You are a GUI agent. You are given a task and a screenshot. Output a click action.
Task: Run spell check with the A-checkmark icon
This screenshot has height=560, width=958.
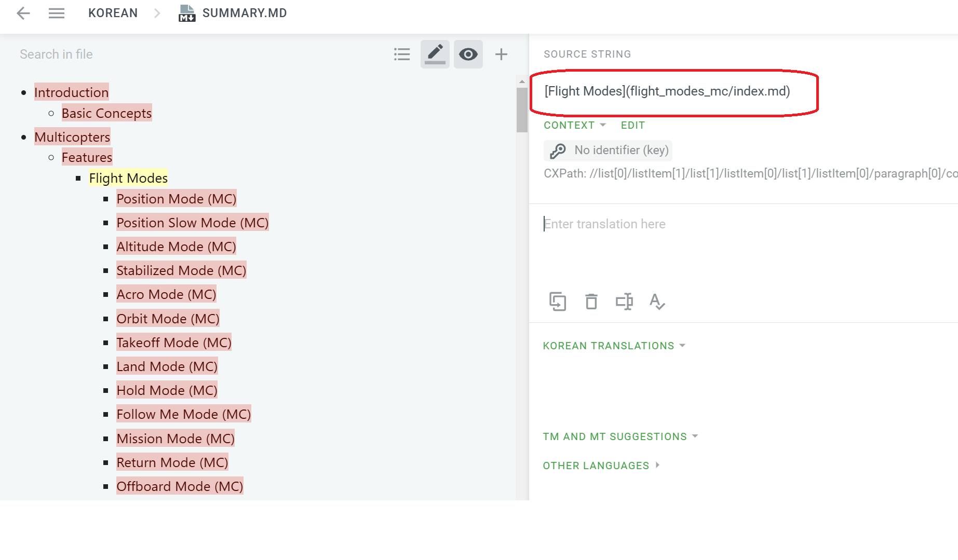657,302
